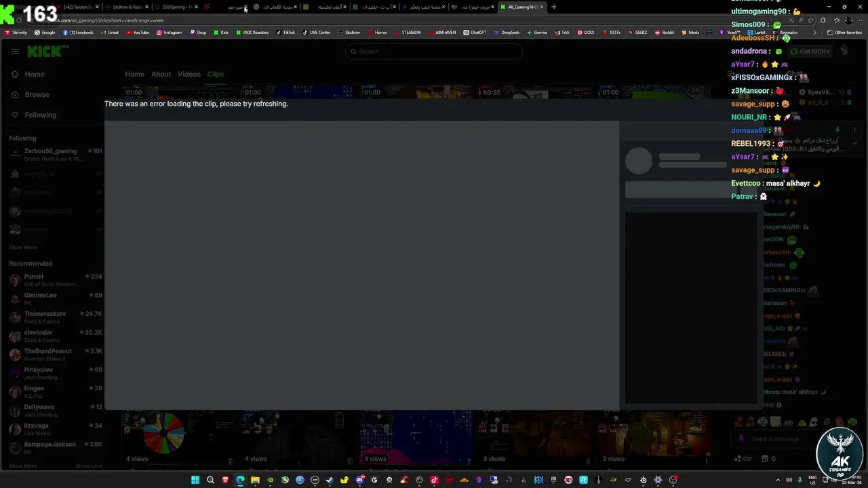This screenshot has width=868, height=488.
Task: Open Zerbou3li_gaming followed channel
Action: tap(54, 155)
